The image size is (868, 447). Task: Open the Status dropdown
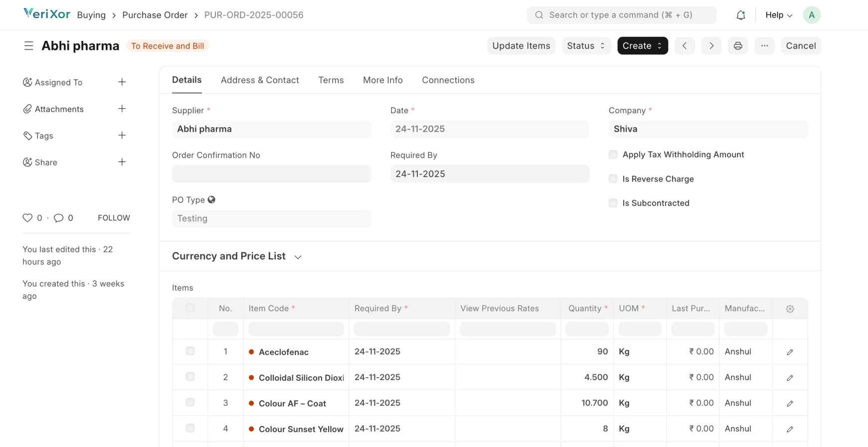[x=586, y=46]
